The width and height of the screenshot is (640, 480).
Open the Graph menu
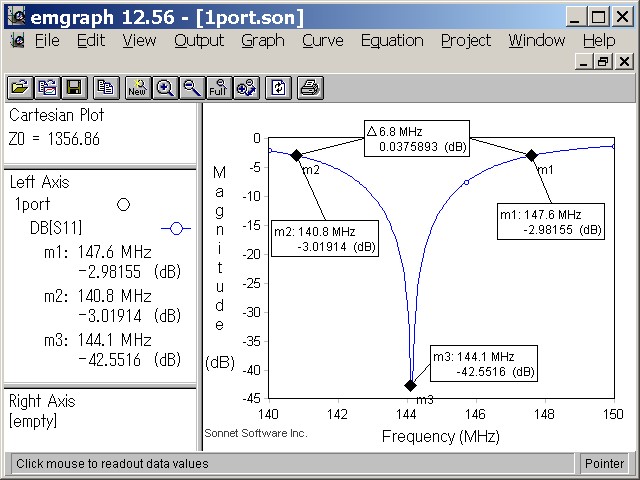[x=262, y=40]
